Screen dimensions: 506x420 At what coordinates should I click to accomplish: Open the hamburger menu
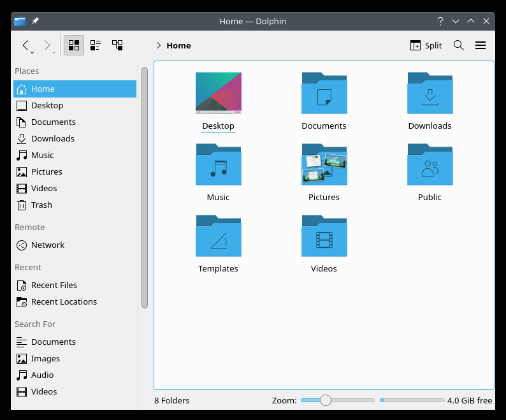click(481, 45)
